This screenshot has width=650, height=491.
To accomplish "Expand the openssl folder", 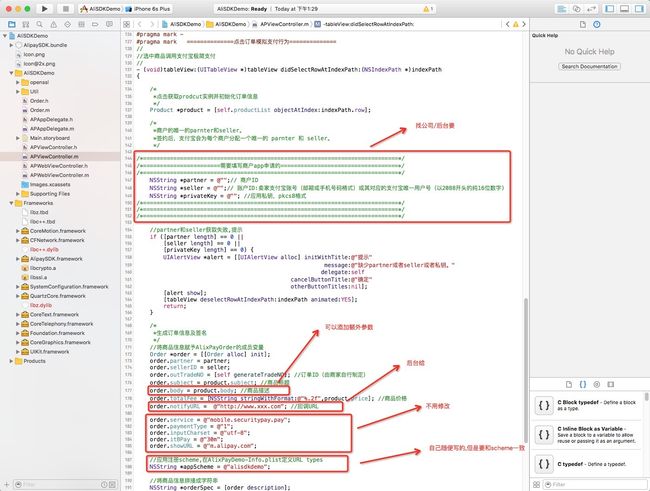I will click(18, 82).
